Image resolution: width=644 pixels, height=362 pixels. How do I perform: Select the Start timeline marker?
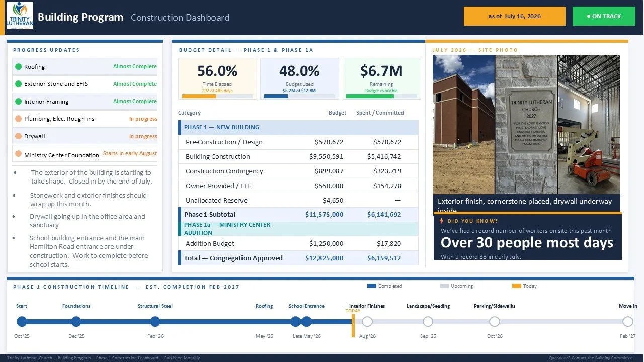[x=22, y=322]
